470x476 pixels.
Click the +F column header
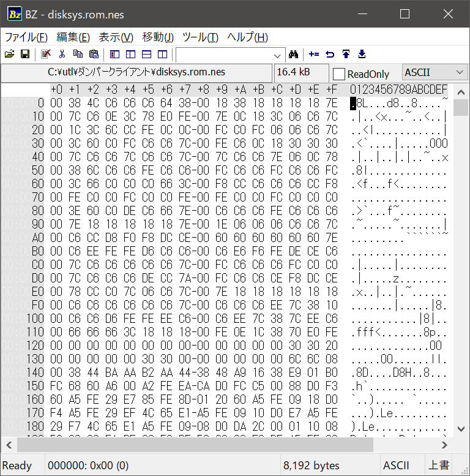coord(332,89)
